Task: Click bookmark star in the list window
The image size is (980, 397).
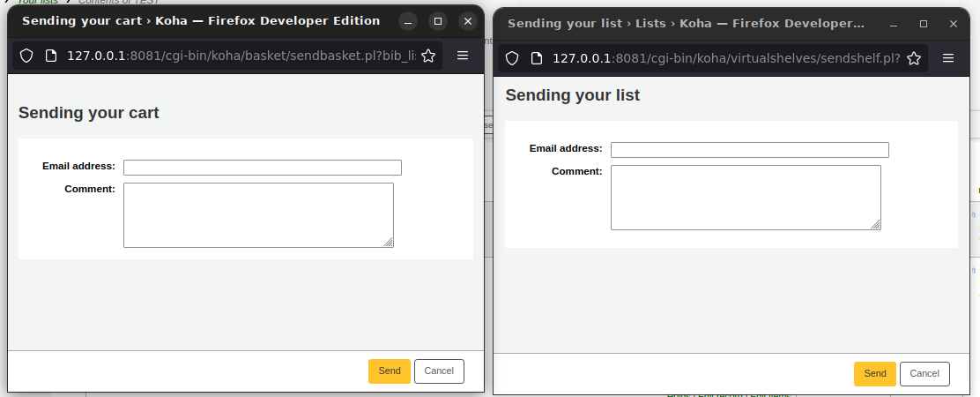Action: point(914,58)
